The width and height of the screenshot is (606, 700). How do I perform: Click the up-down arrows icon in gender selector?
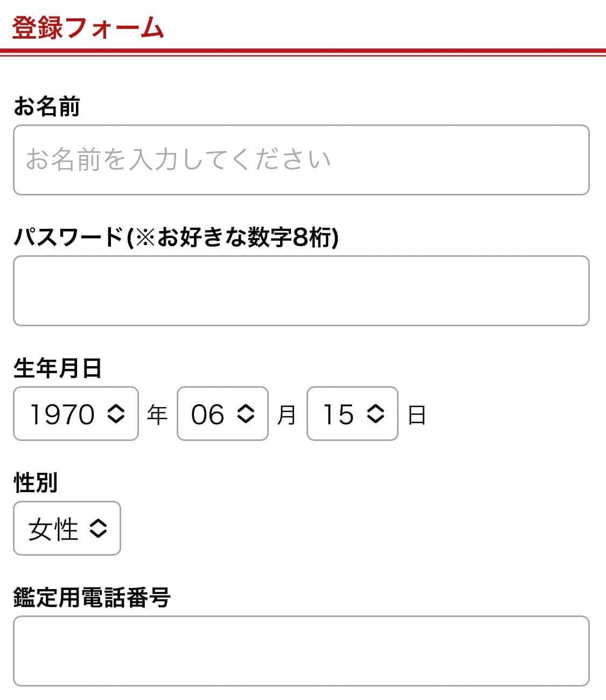click(x=98, y=528)
